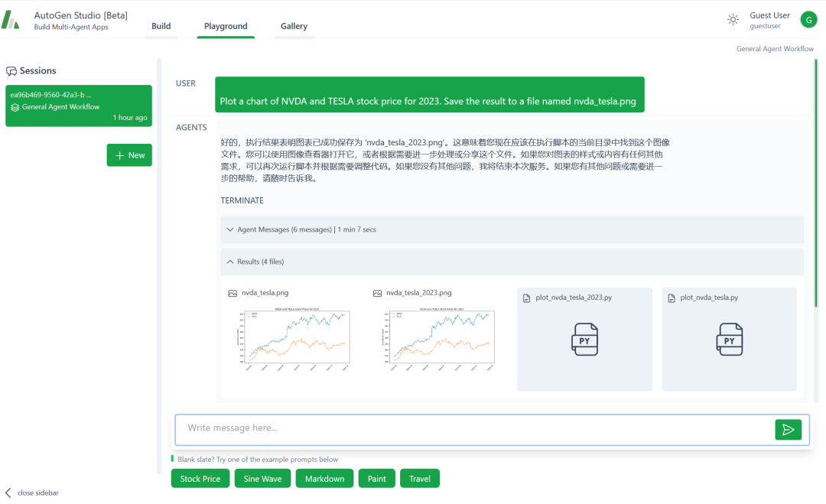Toggle the Playground tab selection
This screenshot has width=826, height=504.
click(x=226, y=25)
